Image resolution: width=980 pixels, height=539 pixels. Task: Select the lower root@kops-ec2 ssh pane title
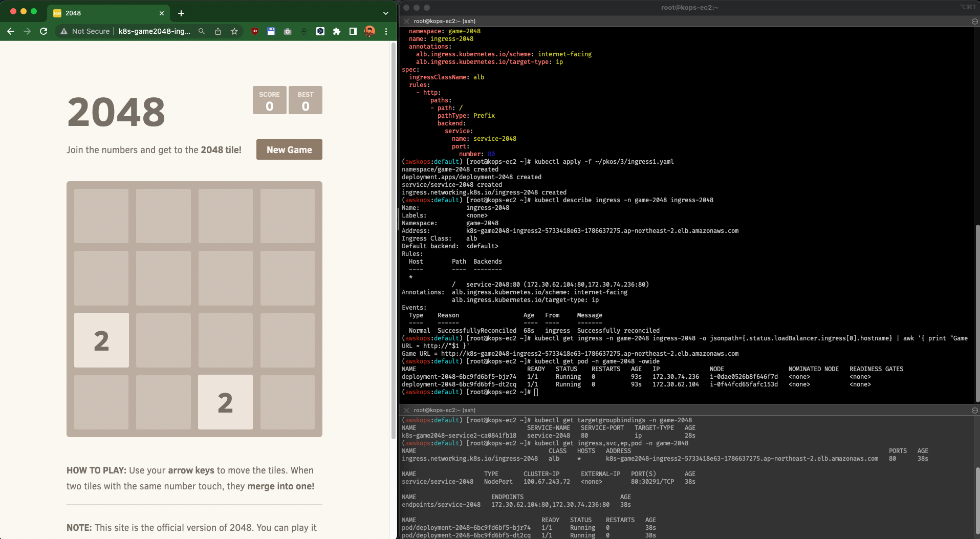[445, 410]
